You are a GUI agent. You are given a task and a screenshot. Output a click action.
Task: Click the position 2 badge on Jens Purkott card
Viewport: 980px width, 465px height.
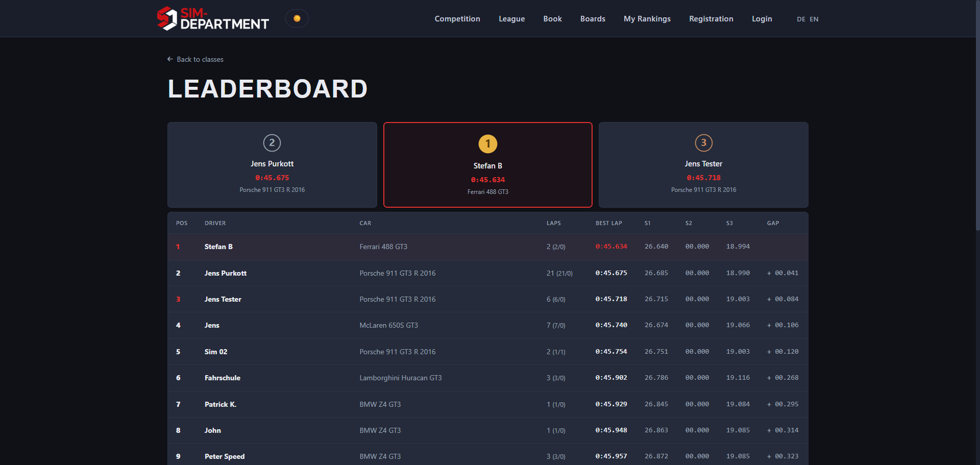(x=272, y=143)
